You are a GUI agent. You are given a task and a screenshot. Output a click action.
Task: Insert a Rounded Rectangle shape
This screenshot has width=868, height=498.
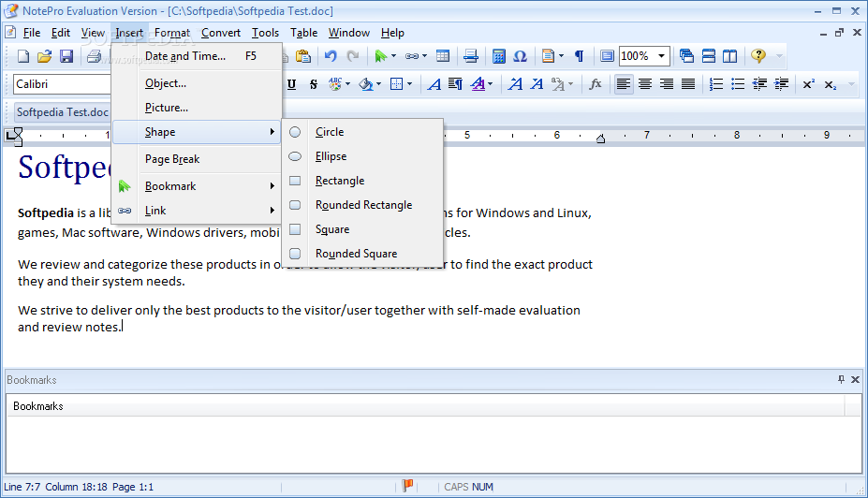pos(362,205)
